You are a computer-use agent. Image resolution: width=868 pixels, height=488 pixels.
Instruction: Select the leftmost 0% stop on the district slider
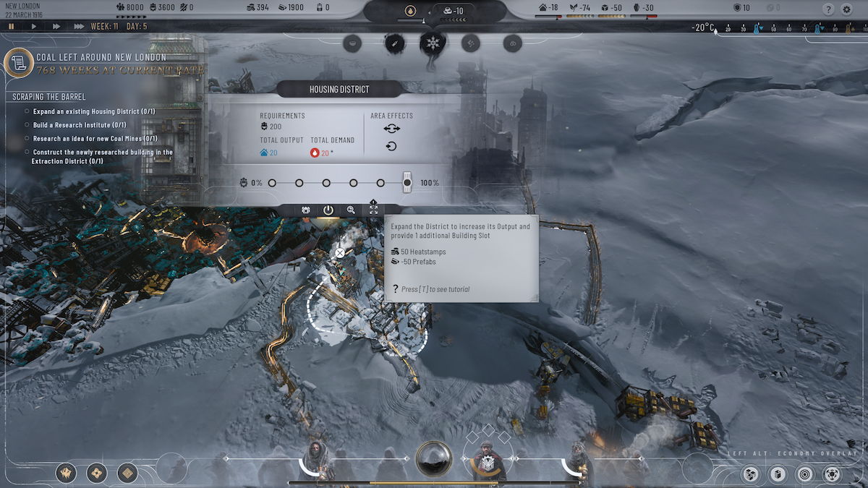pos(271,183)
